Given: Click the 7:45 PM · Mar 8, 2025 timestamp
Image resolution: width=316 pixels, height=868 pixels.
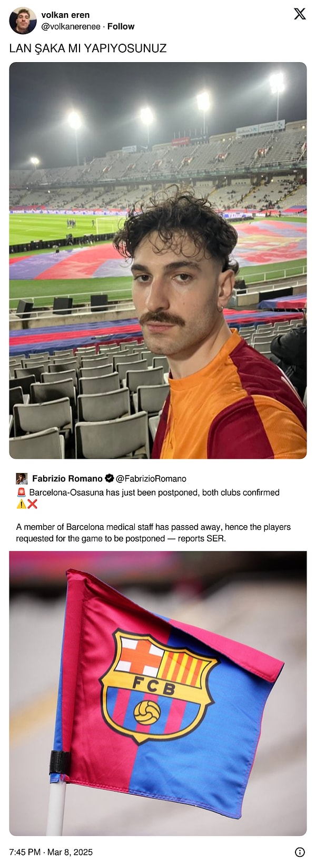Looking at the screenshot, I should coord(51,852).
